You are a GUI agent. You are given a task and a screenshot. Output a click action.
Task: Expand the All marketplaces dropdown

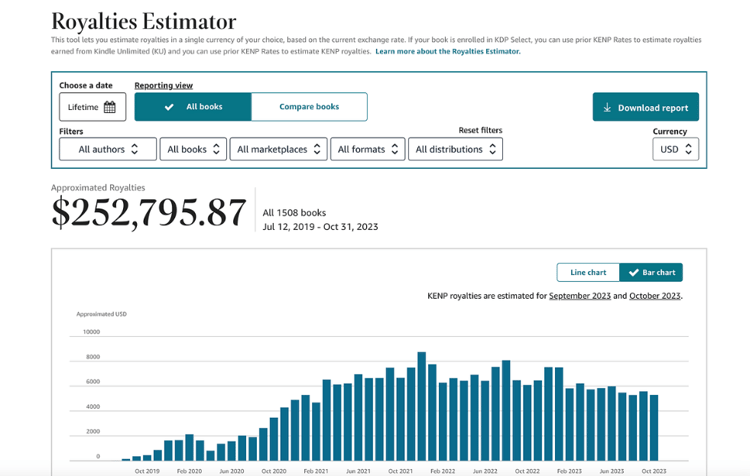pyautogui.click(x=278, y=149)
